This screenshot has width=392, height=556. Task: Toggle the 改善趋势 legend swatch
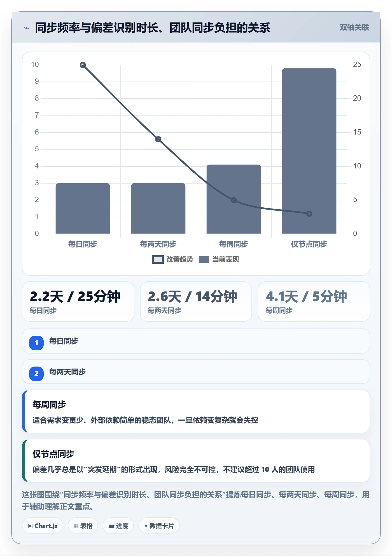[x=158, y=260]
